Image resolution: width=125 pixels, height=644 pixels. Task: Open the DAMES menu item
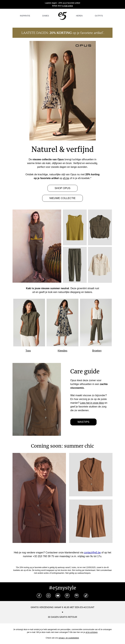[x=46, y=16]
